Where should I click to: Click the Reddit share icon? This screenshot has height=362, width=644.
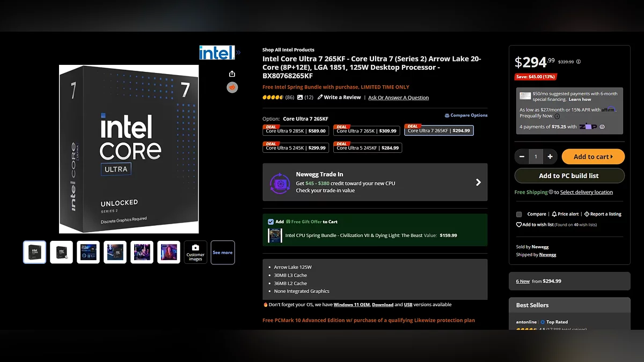point(232,87)
